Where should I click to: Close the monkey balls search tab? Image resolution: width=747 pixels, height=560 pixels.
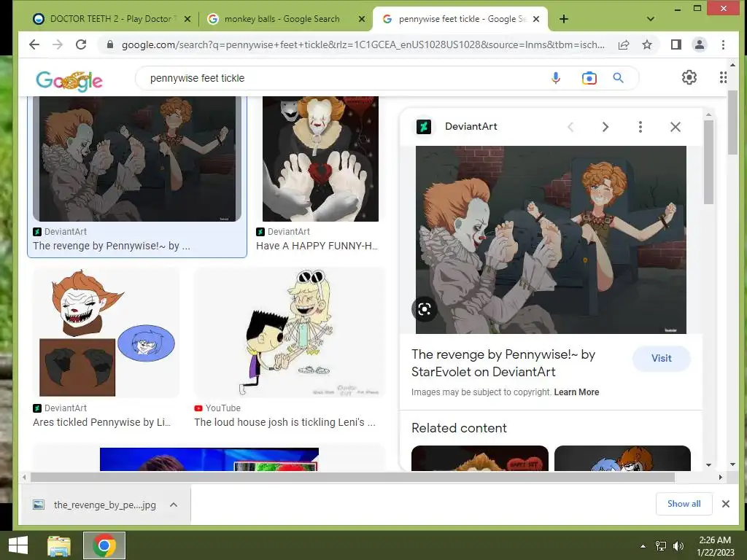pyautogui.click(x=362, y=19)
